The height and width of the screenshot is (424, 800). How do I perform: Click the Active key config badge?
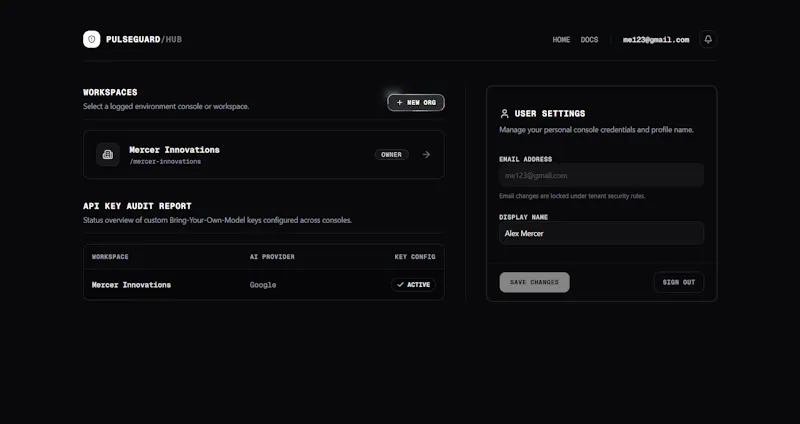pyautogui.click(x=413, y=285)
